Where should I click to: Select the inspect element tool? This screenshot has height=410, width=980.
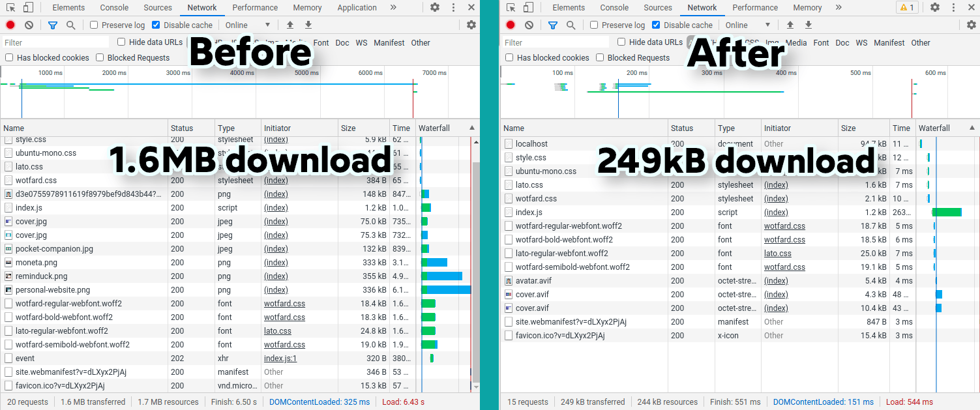pos(9,7)
